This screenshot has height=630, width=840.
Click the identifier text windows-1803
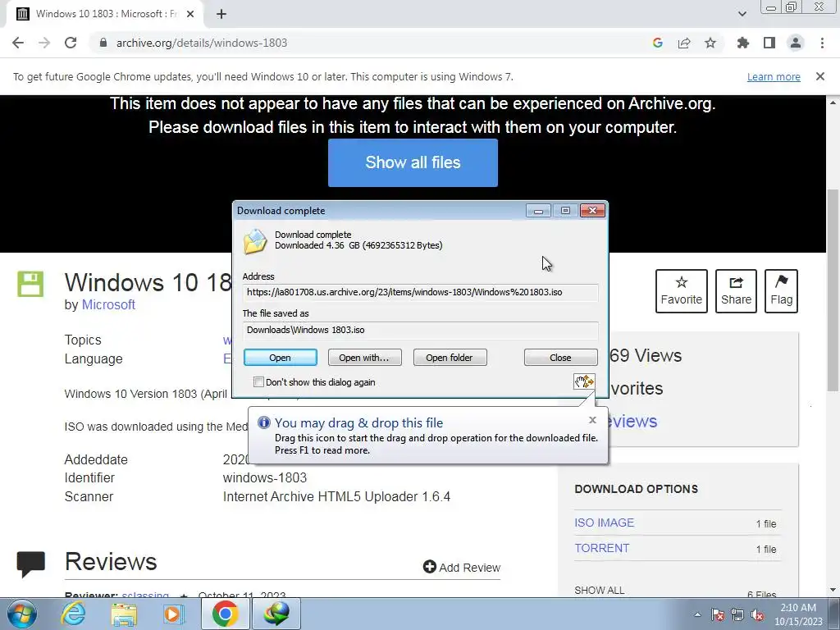[265, 477]
